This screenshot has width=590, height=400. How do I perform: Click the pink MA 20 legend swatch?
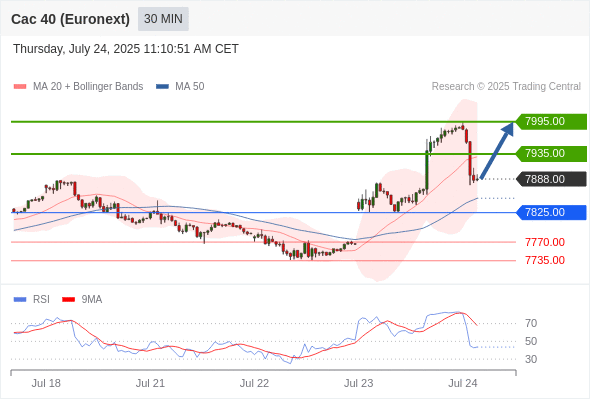click(20, 87)
